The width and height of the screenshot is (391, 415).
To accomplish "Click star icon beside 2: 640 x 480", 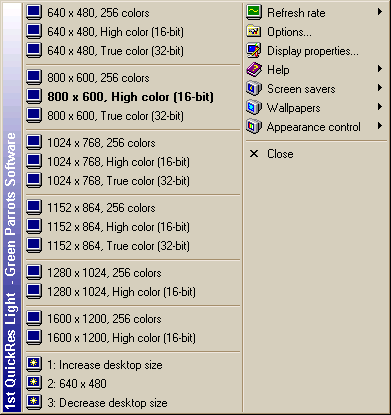I will pyautogui.click(x=34, y=383).
